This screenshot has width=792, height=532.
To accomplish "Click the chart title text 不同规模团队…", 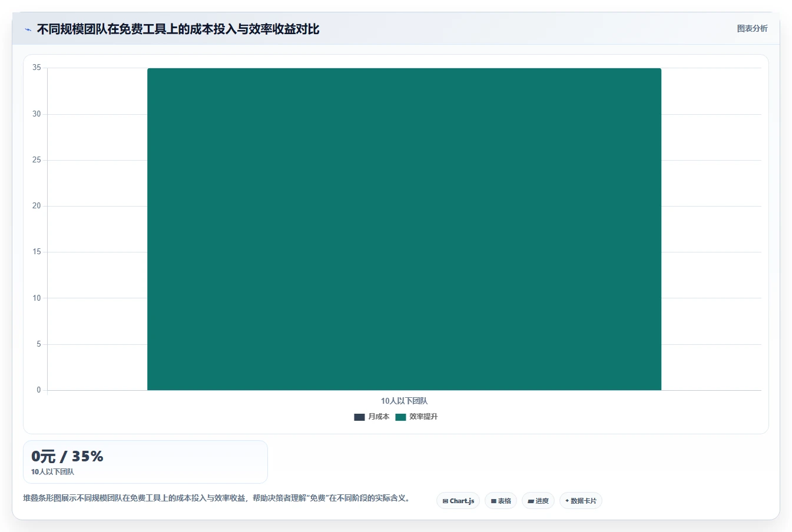I will click(178, 29).
